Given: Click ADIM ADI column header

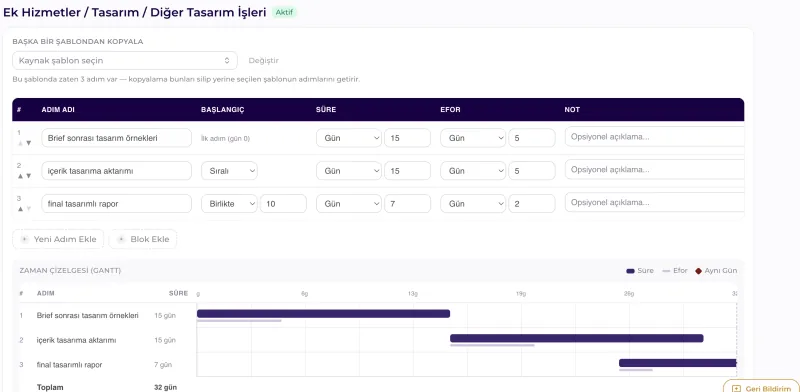Looking at the screenshot, I should [x=58, y=110].
